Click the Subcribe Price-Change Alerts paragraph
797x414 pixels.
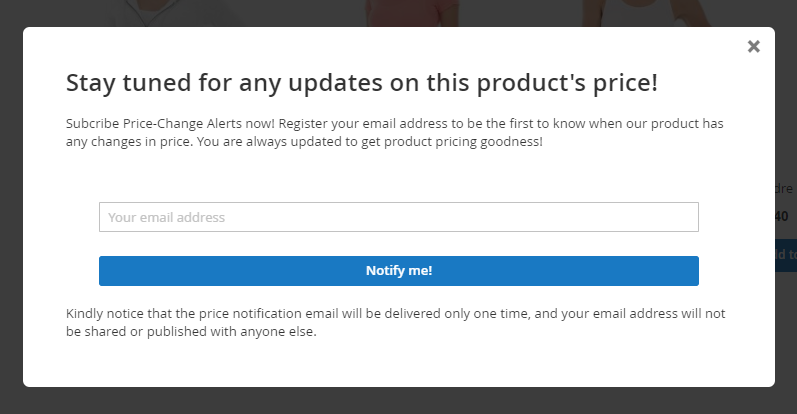click(394, 132)
